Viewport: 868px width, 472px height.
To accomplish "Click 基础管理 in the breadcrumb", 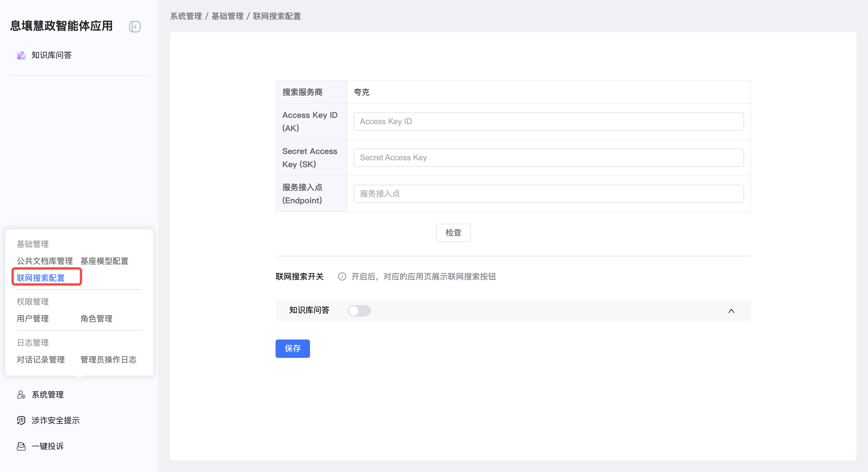I will pos(227,16).
